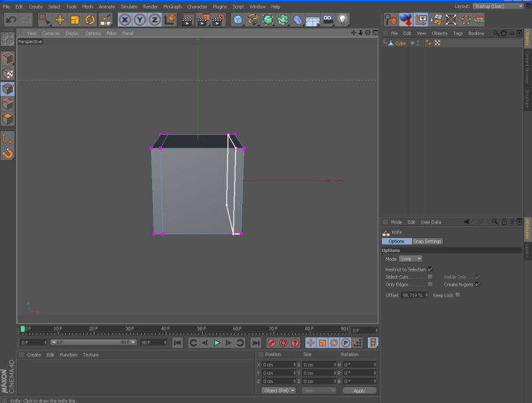This screenshot has width=532, height=403.
Task: Click the magnet snap icon in left sidebar
Action: [x=8, y=154]
